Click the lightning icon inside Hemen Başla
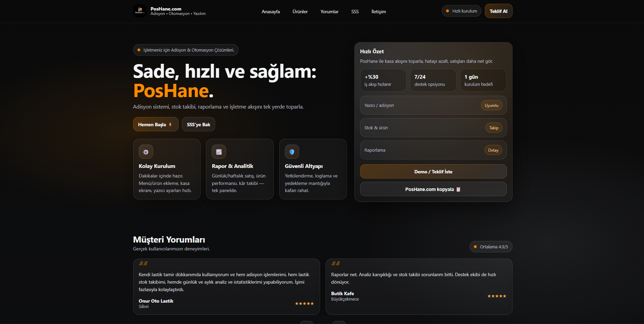 point(170,124)
